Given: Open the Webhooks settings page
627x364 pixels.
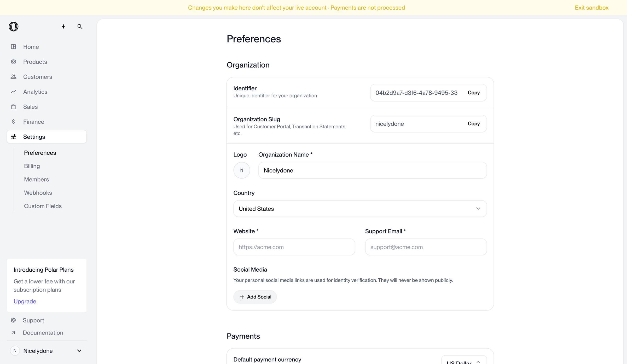Looking at the screenshot, I should [38, 193].
